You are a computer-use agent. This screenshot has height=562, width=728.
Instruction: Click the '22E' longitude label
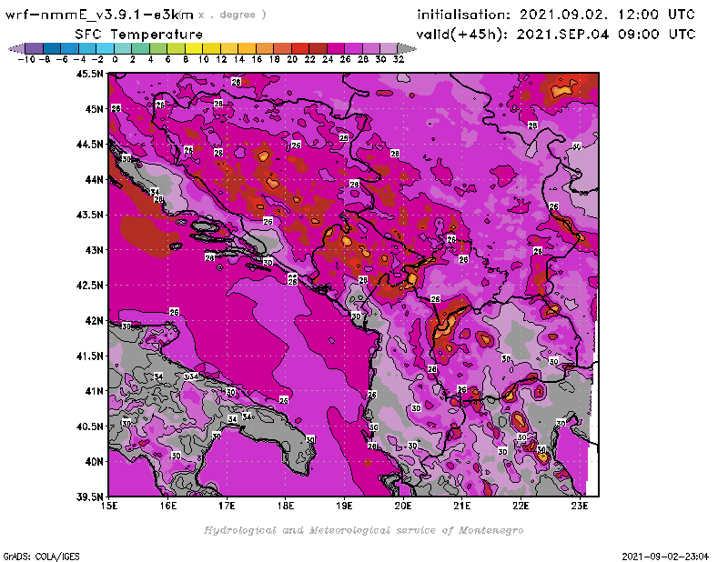click(x=521, y=506)
